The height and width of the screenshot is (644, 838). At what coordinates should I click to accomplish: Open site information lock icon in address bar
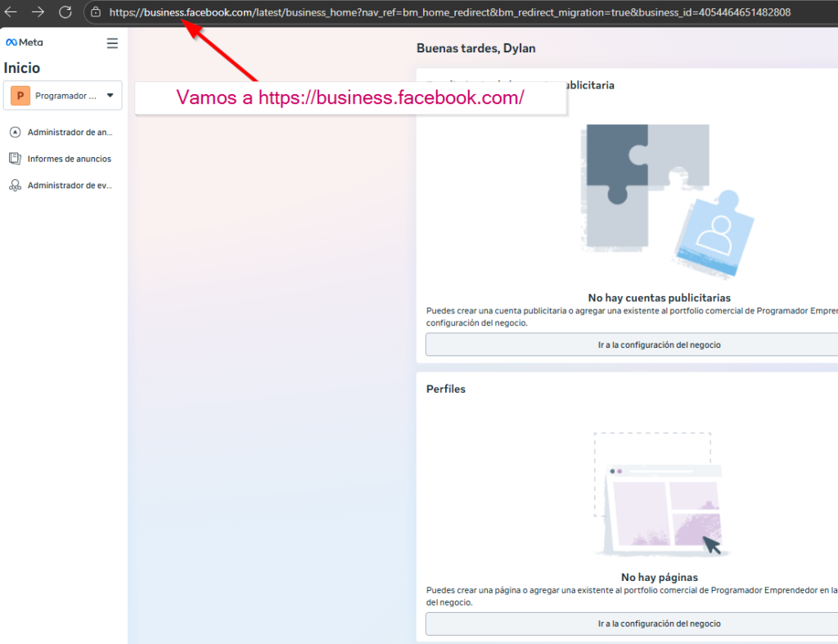[x=96, y=12]
